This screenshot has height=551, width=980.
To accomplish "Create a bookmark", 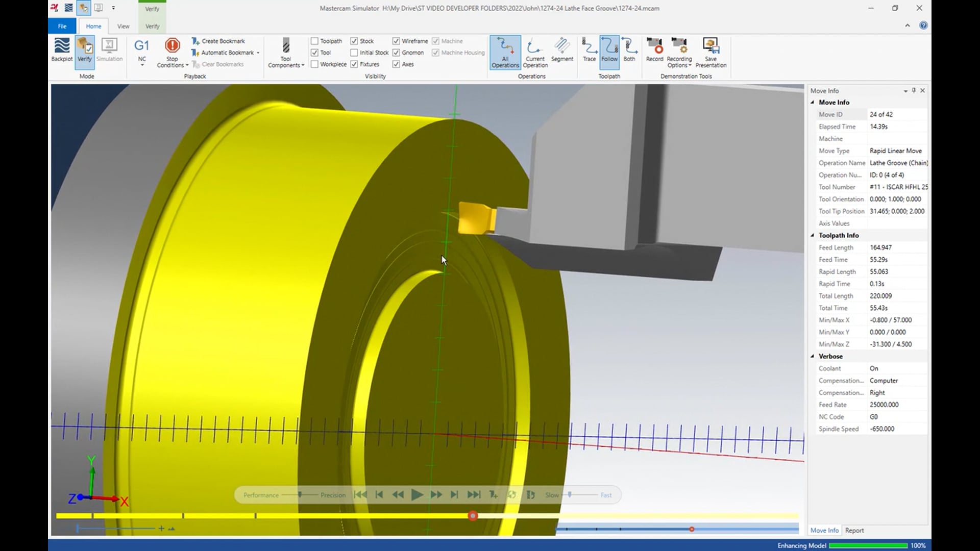I will (x=218, y=41).
